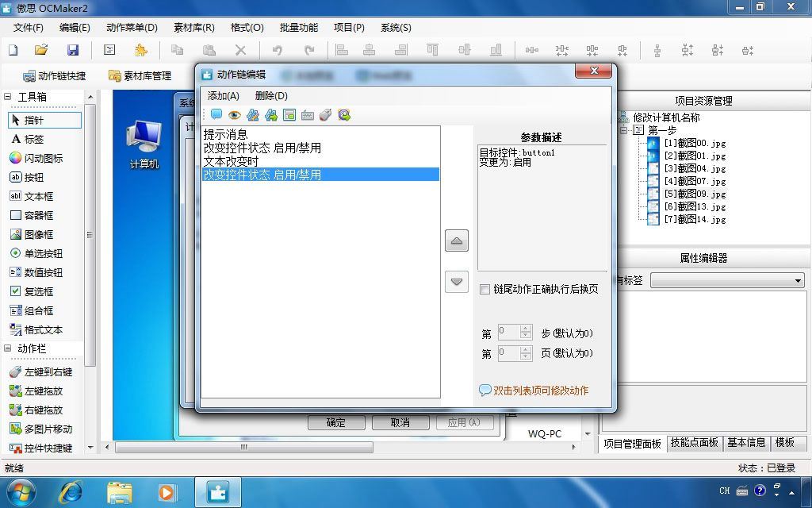This screenshot has height=508, width=812.
Task: Click the puzzle piece toolbar icon
Action: [140, 50]
